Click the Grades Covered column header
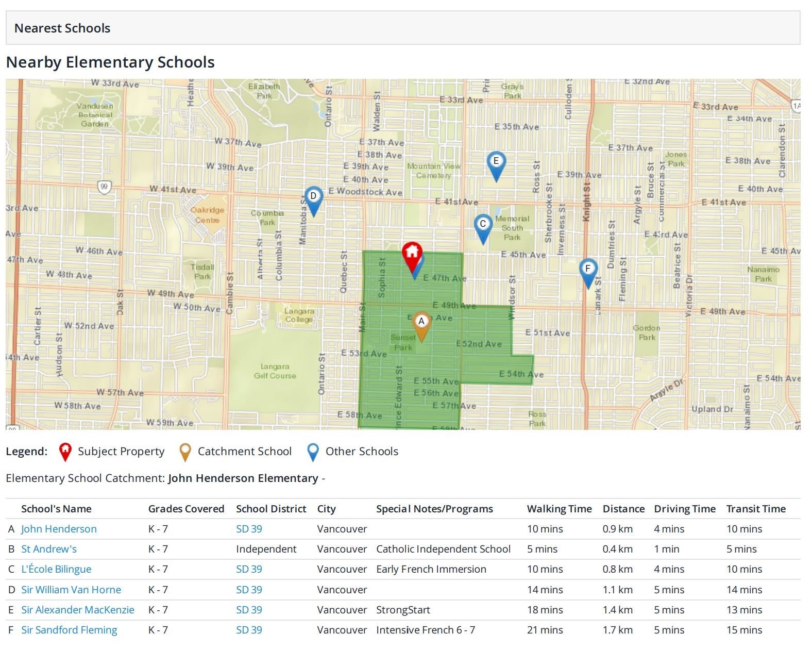This screenshot has width=812, height=667. [x=186, y=509]
